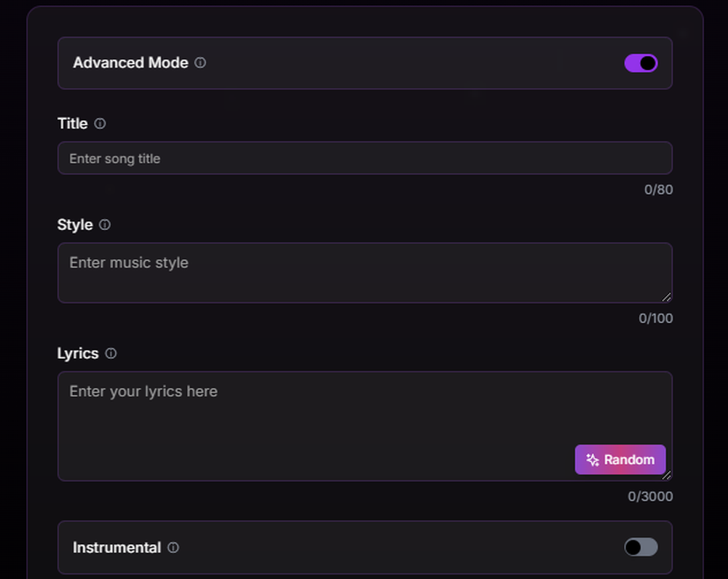
Task: Click the 0/3000 lyrics character counter
Action: 650,496
